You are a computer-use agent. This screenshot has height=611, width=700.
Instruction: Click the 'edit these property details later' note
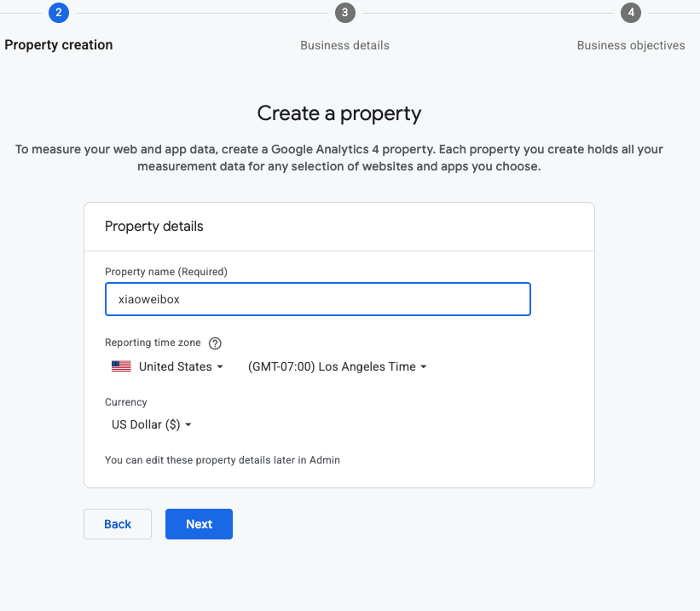pyautogui.click(x=223, y=460)
